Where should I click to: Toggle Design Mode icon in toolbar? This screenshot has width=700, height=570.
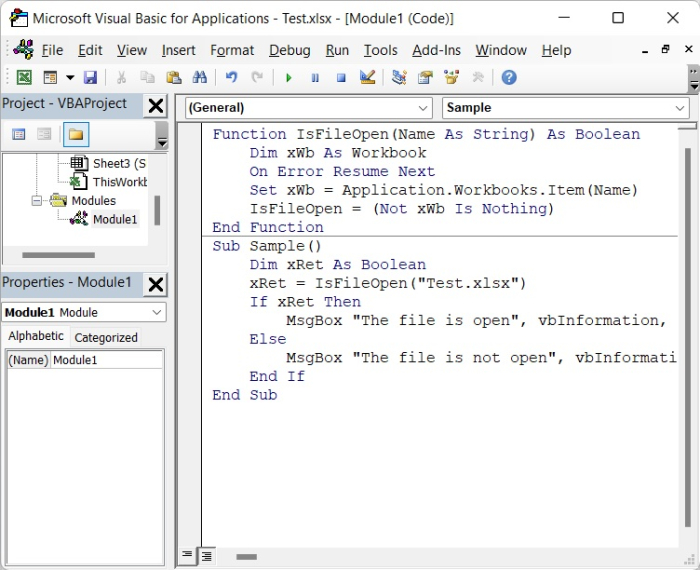coord(367,77)
